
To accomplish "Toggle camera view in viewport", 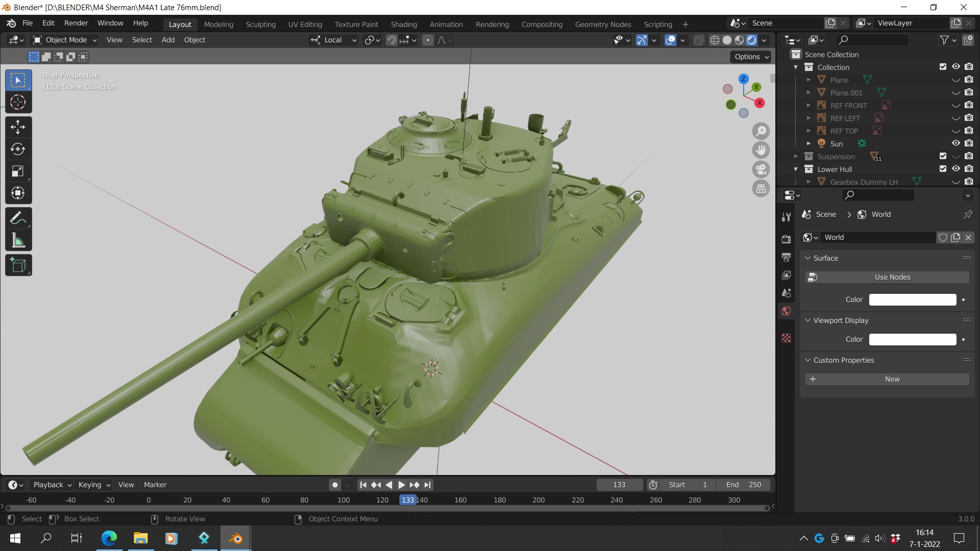I will (x=761, y=169).
